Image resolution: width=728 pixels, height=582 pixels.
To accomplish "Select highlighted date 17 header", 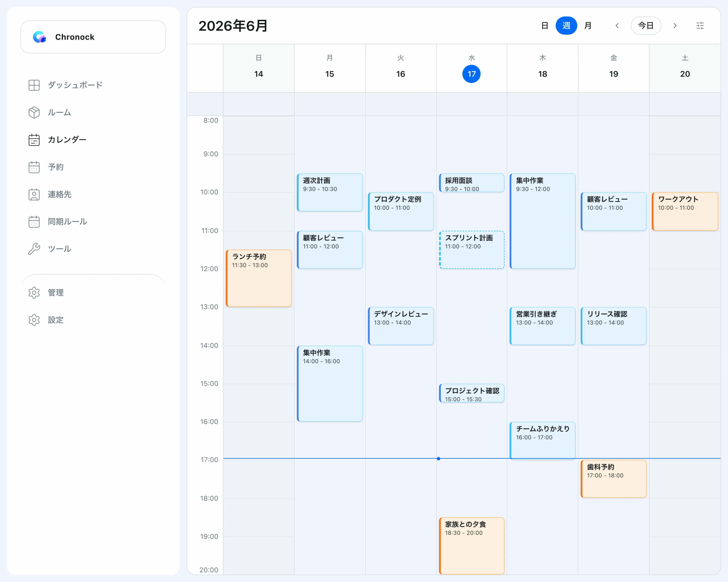I will [x=471, y=74].
